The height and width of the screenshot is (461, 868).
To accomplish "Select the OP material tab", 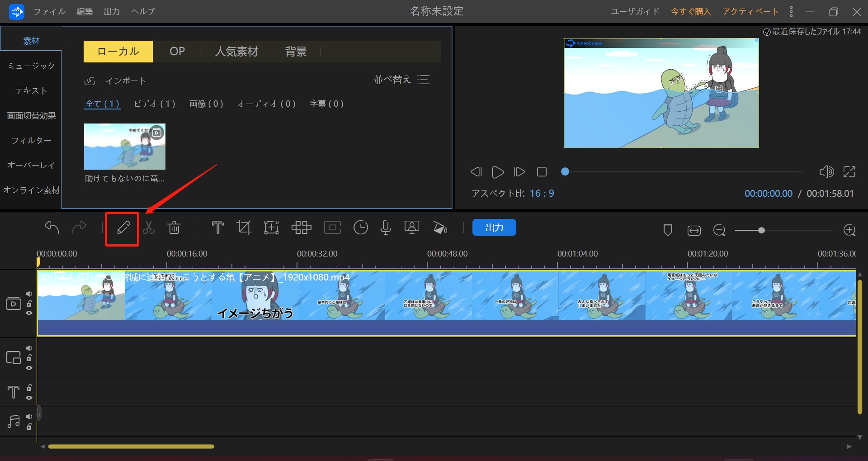I will point(177,52).
